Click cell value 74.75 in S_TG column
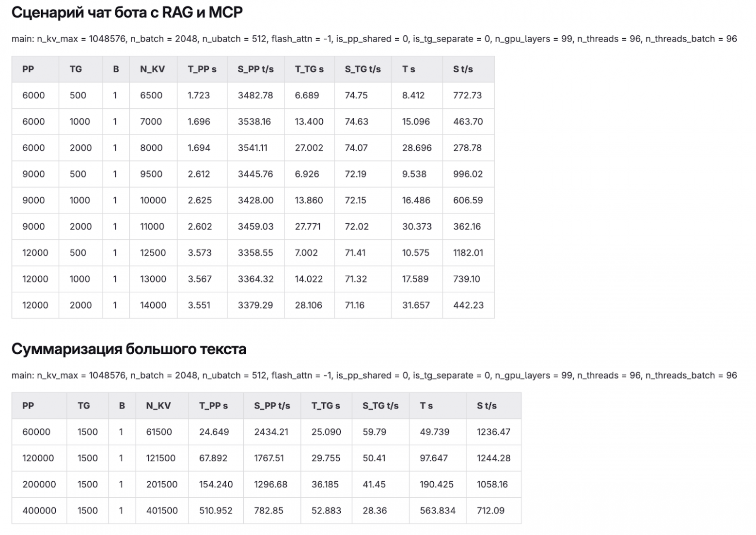This screenshot has height=535, width=756. pyautogui.click(x=356, y=95)
